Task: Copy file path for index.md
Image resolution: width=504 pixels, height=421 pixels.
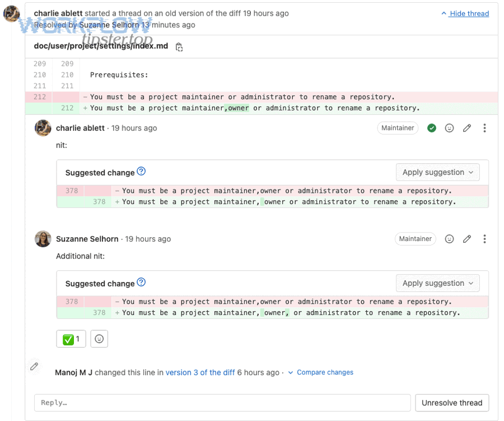Action: (179, 47)
